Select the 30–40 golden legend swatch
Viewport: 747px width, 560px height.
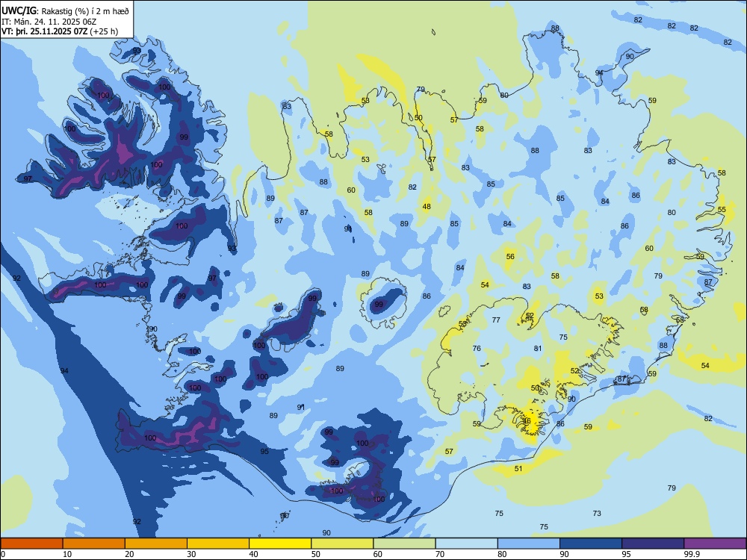pos(218,544)
